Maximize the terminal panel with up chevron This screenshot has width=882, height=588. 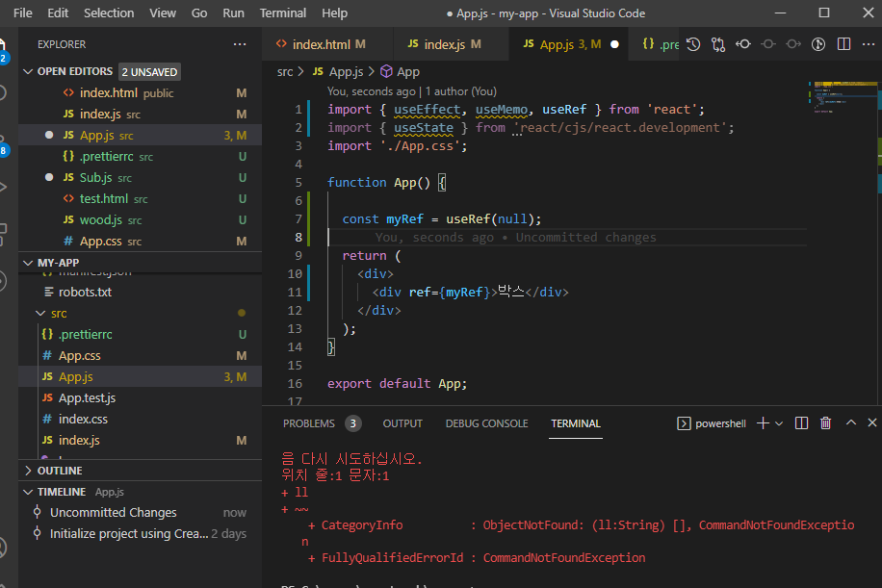point(850,423)
